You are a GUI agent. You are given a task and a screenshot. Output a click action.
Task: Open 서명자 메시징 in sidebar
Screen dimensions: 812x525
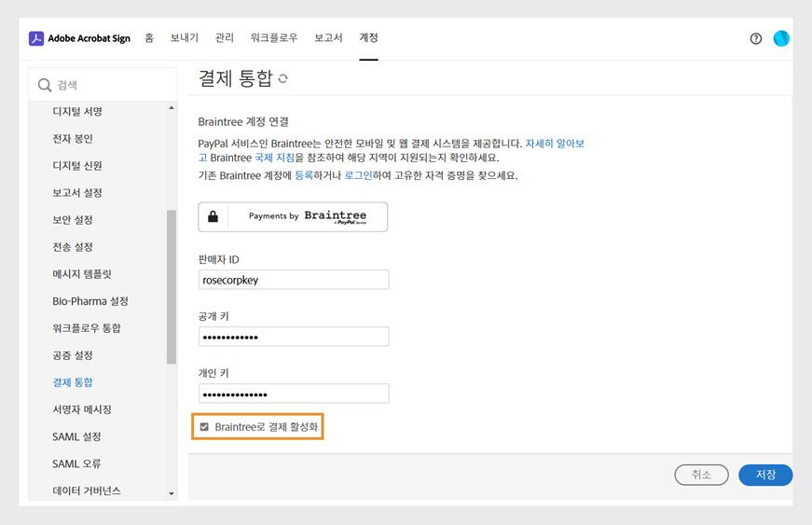[82, 409]
